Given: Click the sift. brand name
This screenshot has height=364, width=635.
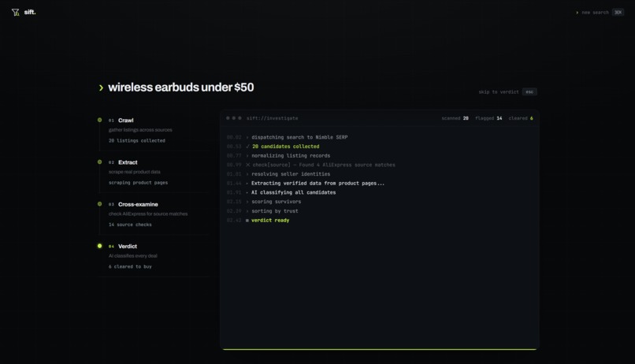Looking at the screenshot, I should 30,12.
